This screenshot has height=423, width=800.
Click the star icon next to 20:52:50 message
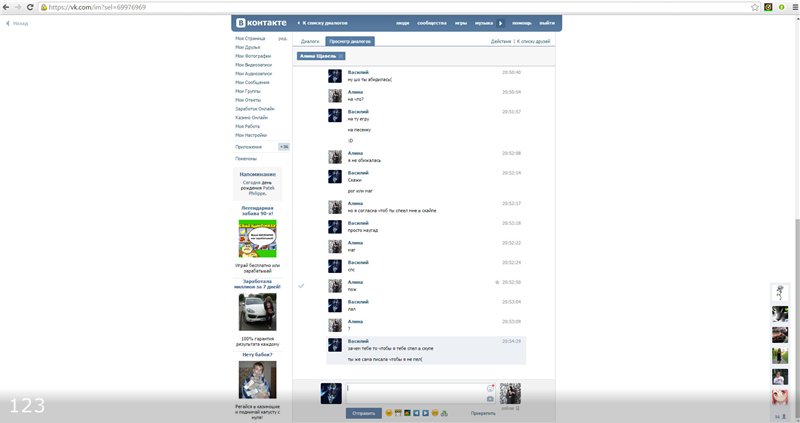point(497,282)
